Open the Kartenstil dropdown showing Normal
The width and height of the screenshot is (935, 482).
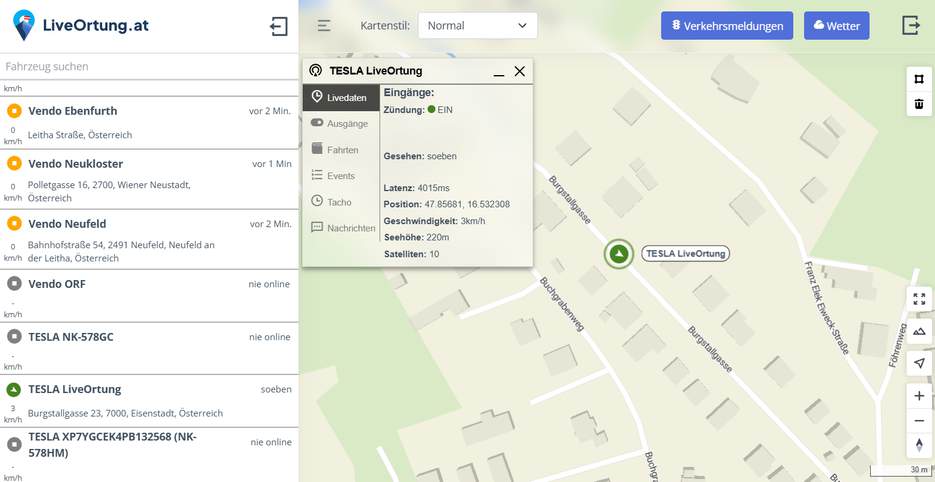click(478, 26)
